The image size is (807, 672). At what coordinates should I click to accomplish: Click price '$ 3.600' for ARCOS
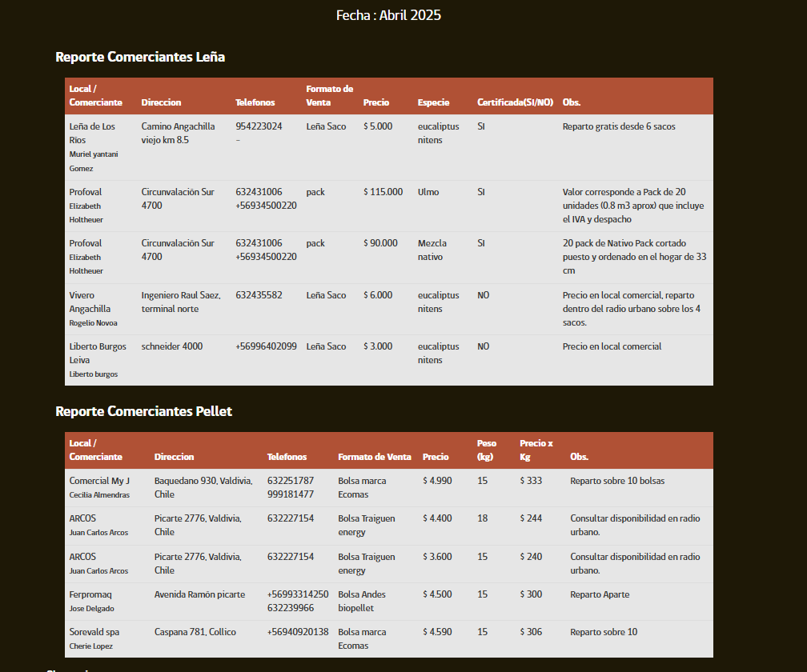(437, 557)
